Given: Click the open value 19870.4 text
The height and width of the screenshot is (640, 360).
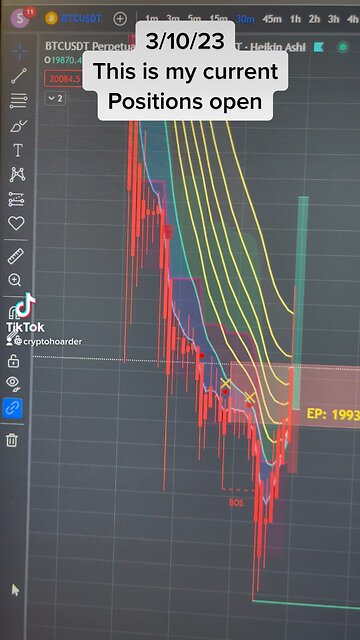Looking at the screenshot, I should click(x=64, y=60).
